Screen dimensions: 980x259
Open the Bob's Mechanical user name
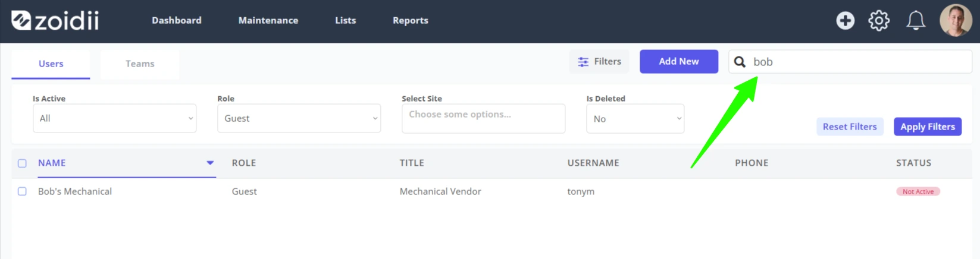[75, 191]
